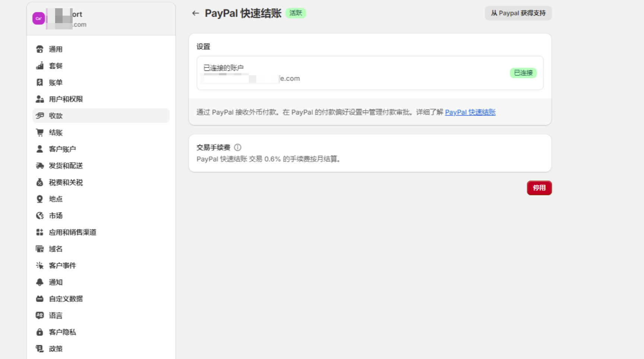Select 域名 menu item
The height and width of the screenshot is (359, 644).
point(101,249)
